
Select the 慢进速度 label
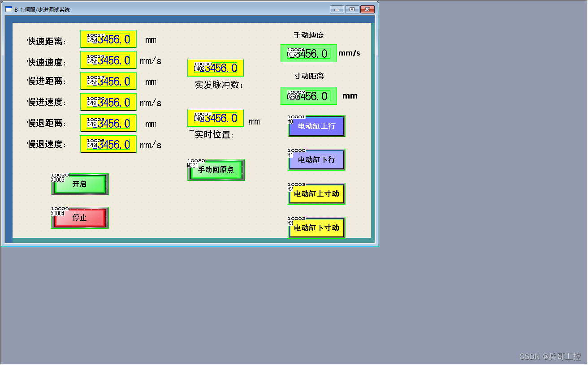(x=47, y=102)
